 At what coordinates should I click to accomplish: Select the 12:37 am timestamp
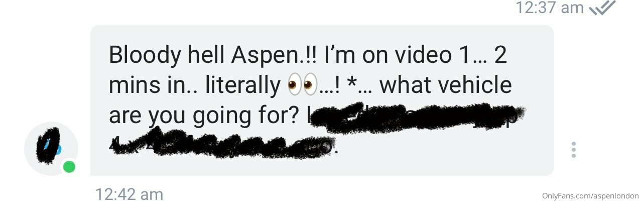pyautogui.click(x=550, y=8)
